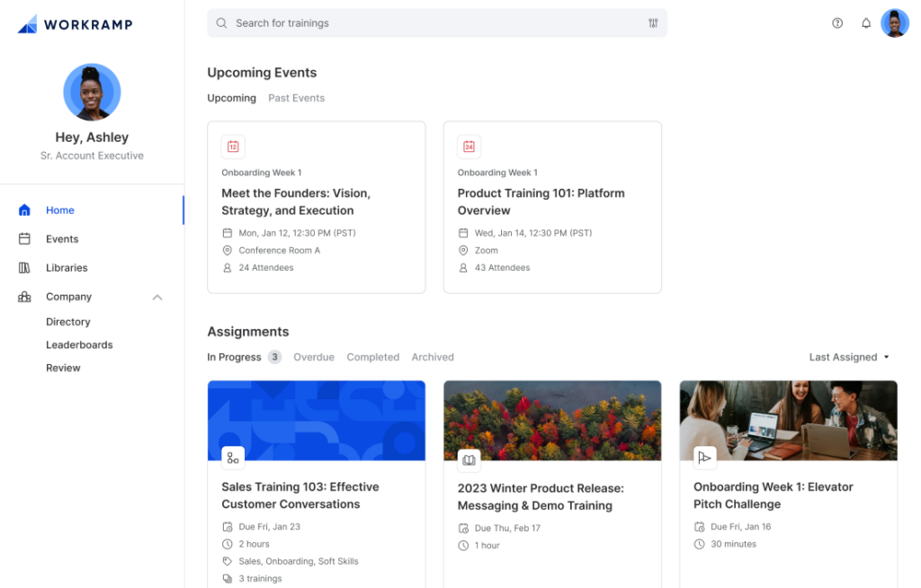Click the book icon on Winter Product Release card
Screen dimensions: 921x588
pos(469,459)
